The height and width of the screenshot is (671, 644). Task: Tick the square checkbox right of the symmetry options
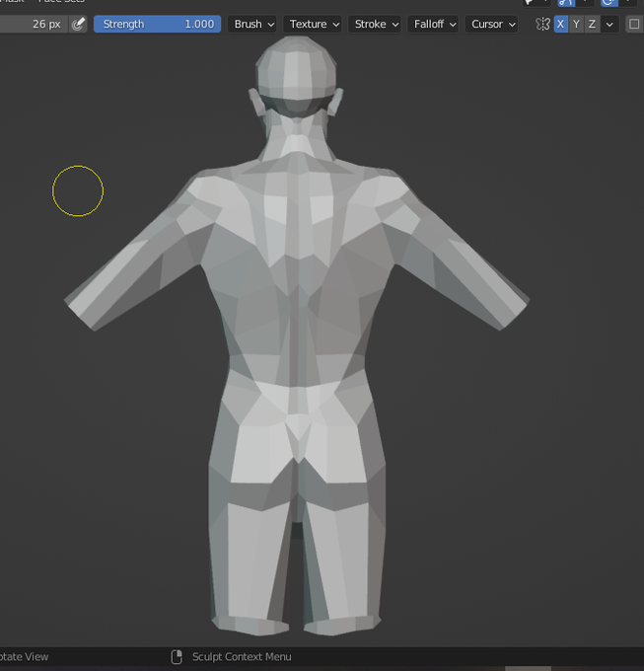pos(634,24)
